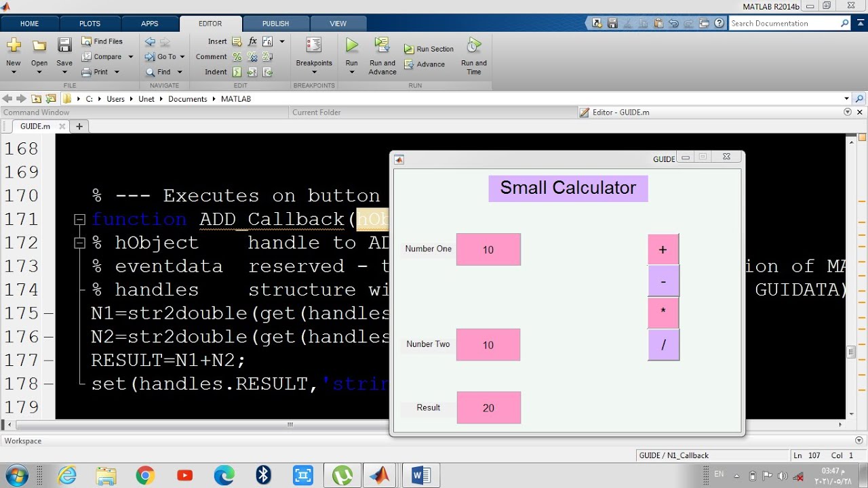Image resolution: width=868 pixels, height=488 pixels.
Task: Click the Google Chrome taskbar icon
Action: 145,475
